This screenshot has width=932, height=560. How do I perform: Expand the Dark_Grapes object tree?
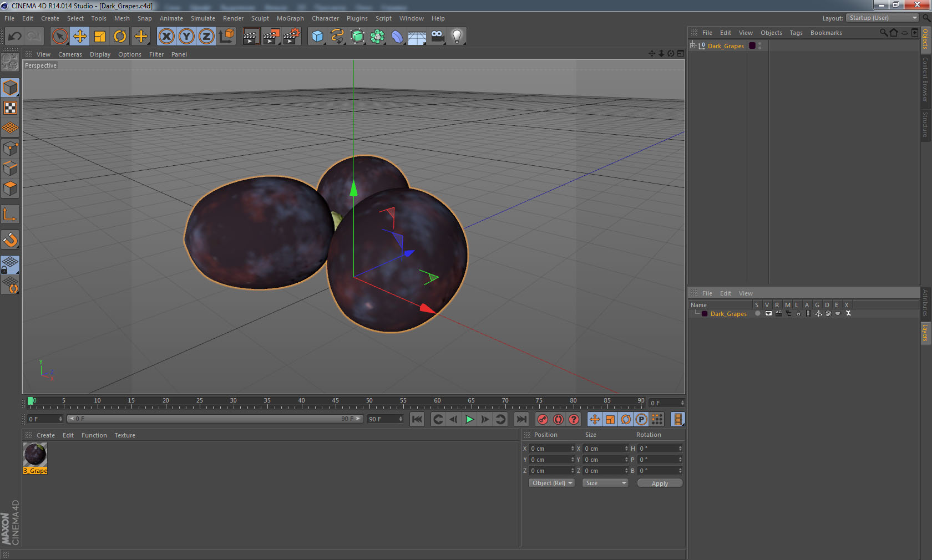point(693,46)
